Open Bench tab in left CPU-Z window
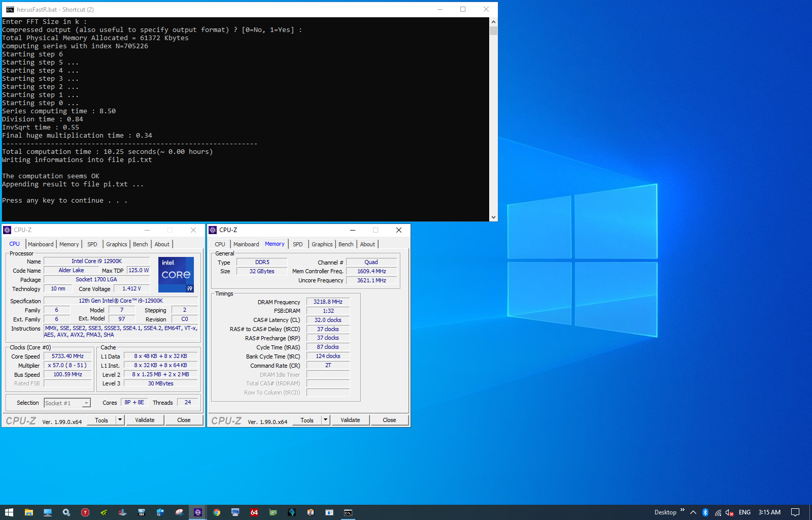Image resolution: width=812 pixels, height=520 pixels. pos(141,244)
